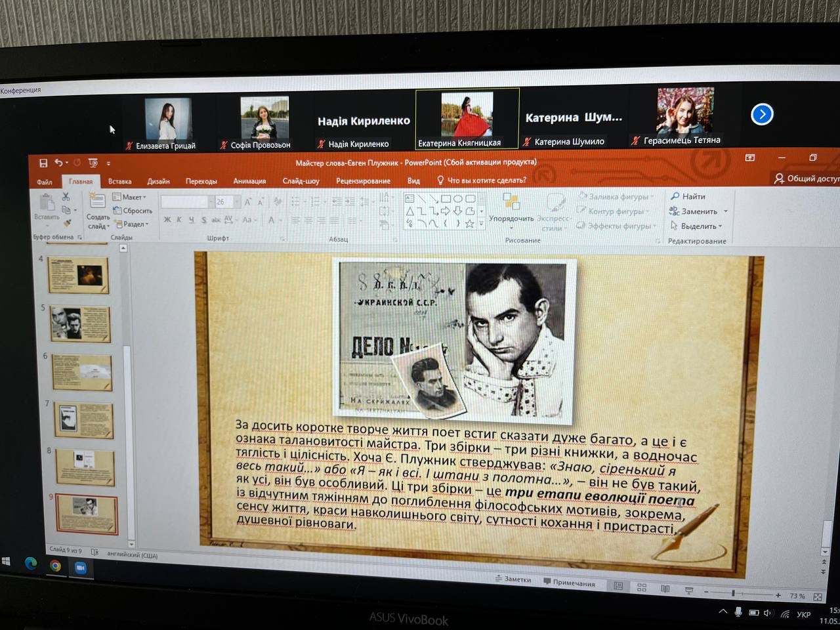
Task: Decrease the font size
Action: tap(260, 202)
